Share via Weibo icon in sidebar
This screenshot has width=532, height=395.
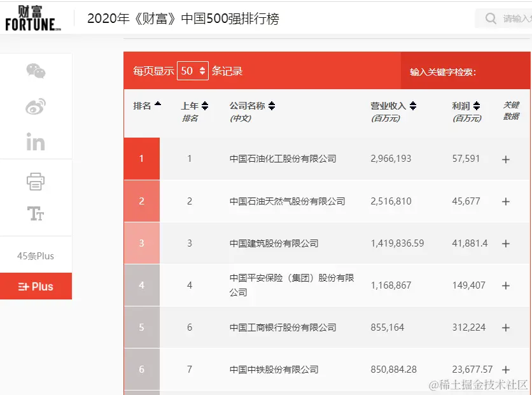(36, 106)
